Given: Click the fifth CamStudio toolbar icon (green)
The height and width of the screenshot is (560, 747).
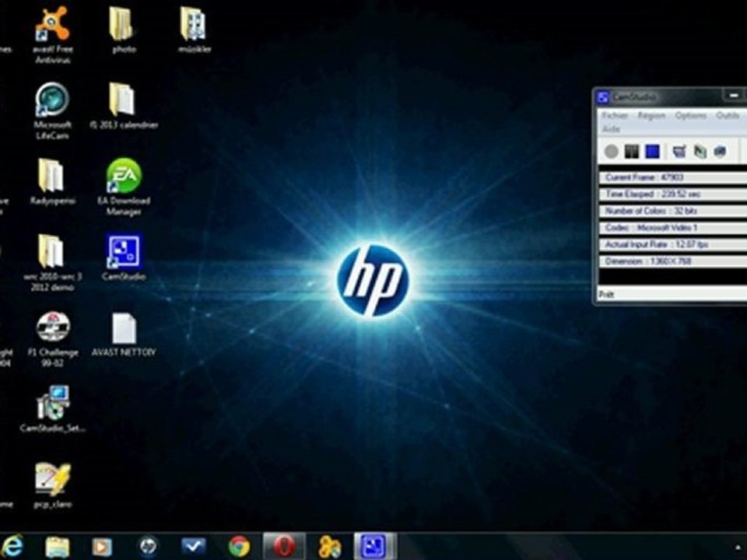Looking at the screenshot, I should click(700, 152).
